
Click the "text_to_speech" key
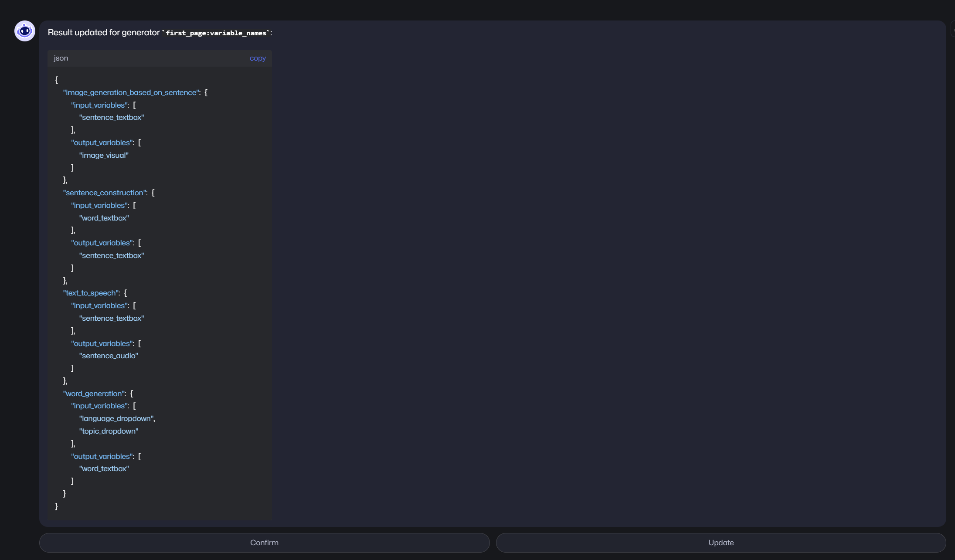tap(91, 293)
